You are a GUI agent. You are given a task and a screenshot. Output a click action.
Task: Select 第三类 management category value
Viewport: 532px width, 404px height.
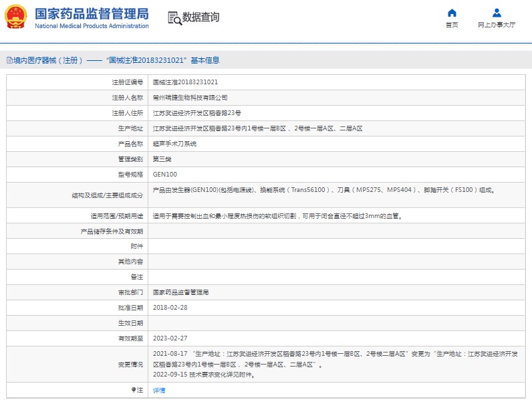(162, 159)
